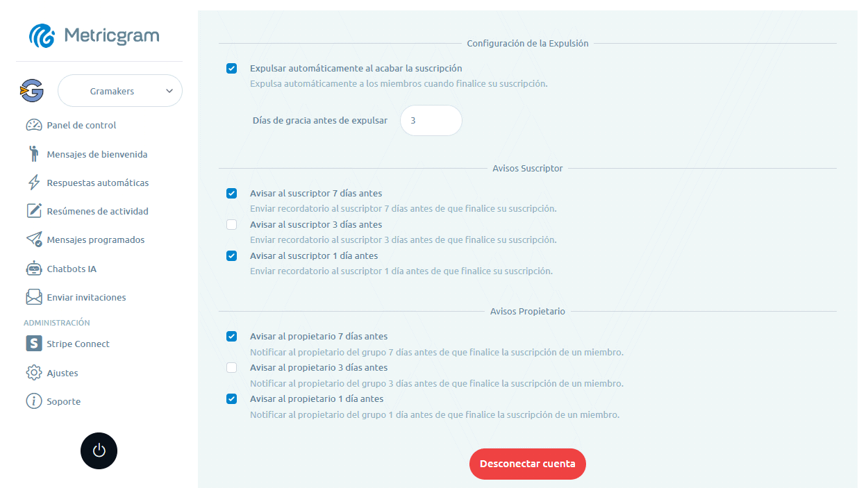
Task: Uncheck Avisar al propietario 7 días antes
Action: point(232,337)
